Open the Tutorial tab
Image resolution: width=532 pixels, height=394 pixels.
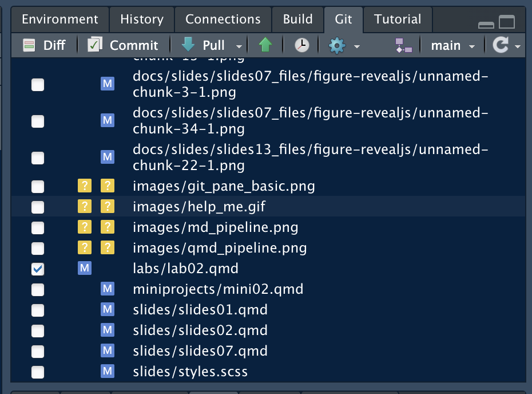click(398, 19)
